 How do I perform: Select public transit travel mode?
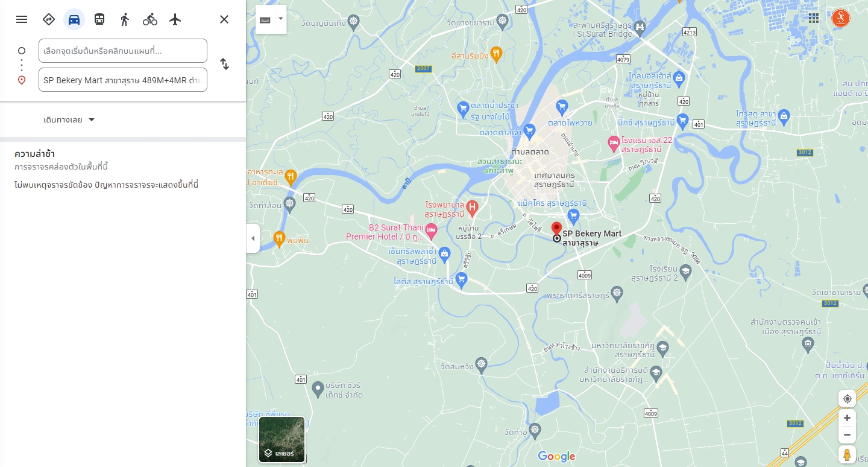tap(99, 19)
